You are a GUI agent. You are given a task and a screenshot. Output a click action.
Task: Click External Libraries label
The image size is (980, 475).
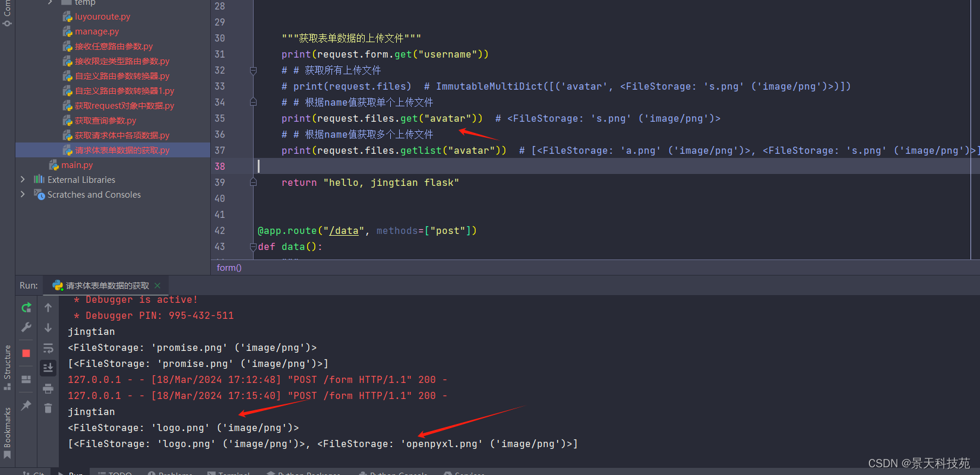[81, 179]
